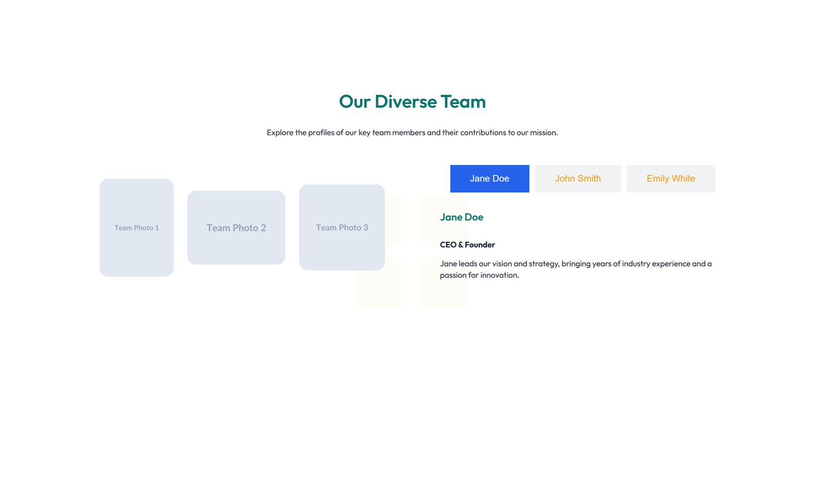
Task: Switch to the John Smith profile tab
Action: 577,178
